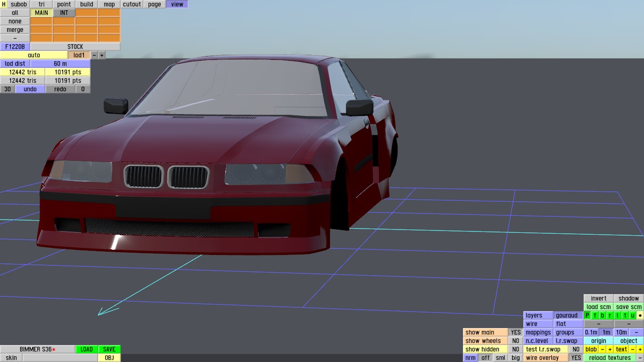Click the load scm button
Viewport: 644px width, 362px height.
(x=599, y=307)
